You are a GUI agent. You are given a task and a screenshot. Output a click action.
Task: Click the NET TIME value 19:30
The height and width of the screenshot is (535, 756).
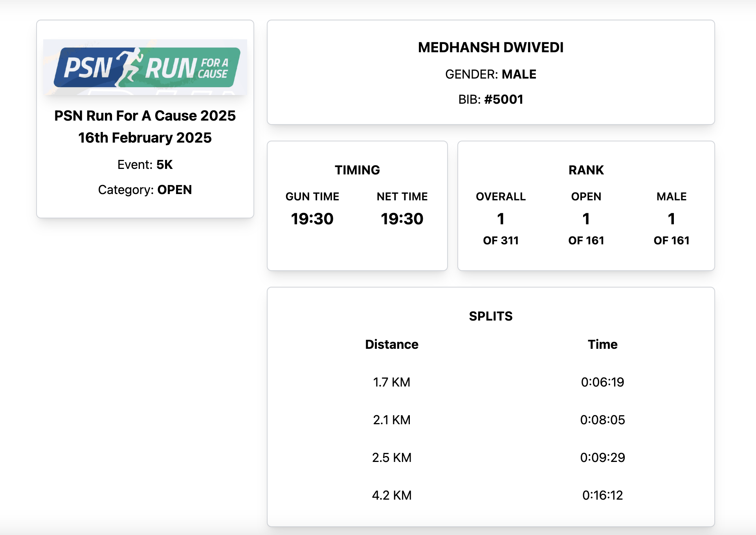tap(402, 219)
